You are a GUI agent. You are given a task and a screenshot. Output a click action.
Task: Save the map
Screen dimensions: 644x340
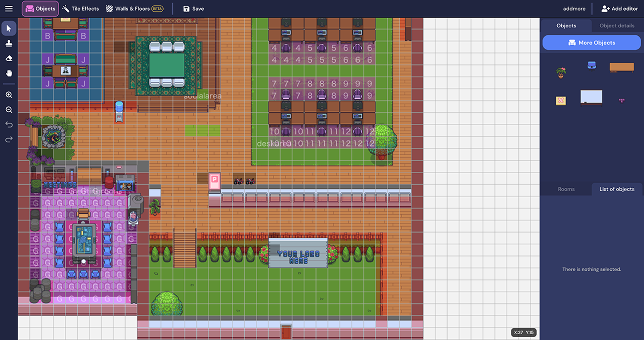(x=194, y=8)
